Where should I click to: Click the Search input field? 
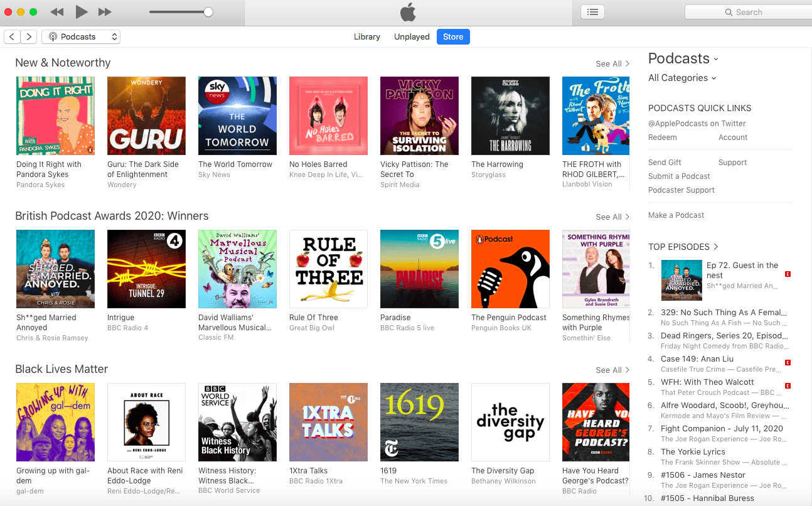point(747,12)
